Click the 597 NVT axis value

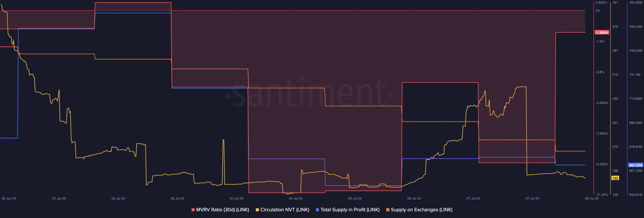pos(615,51)
